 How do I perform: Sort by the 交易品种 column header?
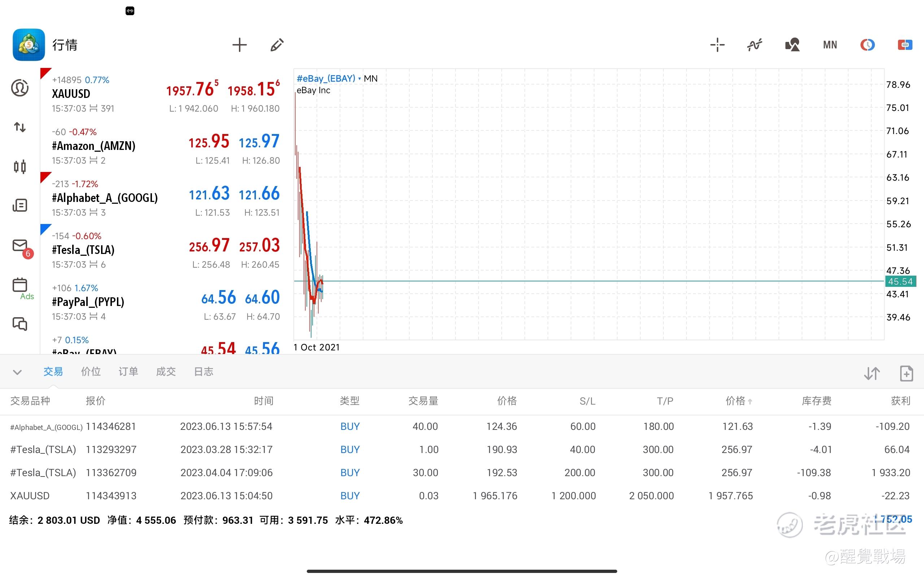[30, 401]
